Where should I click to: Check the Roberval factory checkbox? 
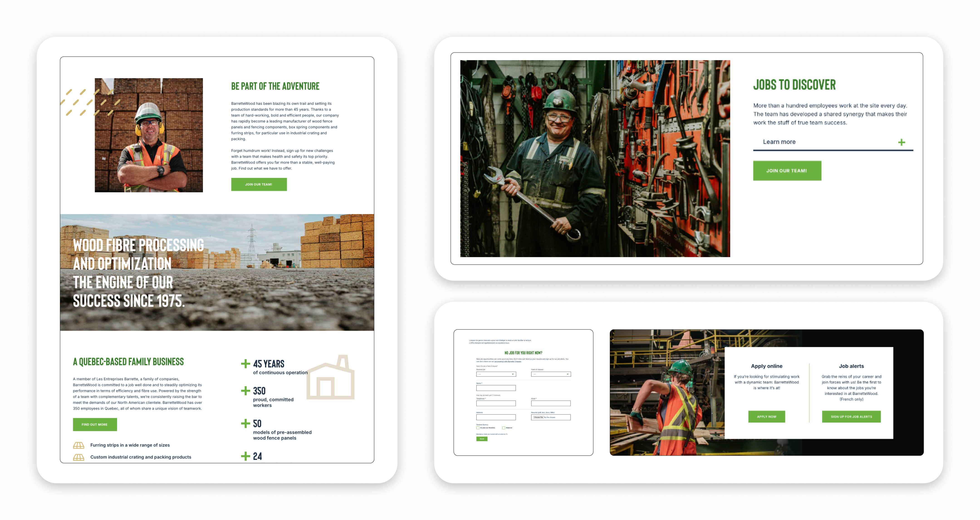click(504, 428)
